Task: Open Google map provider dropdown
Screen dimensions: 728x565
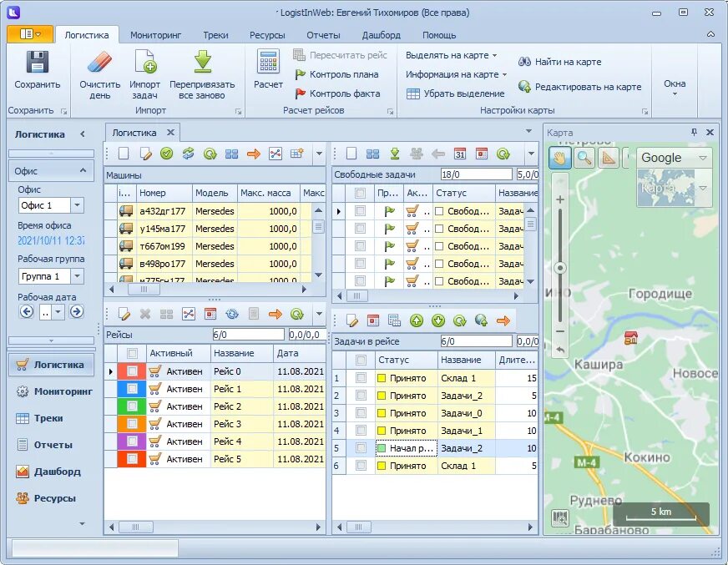Action: point(703,158)
